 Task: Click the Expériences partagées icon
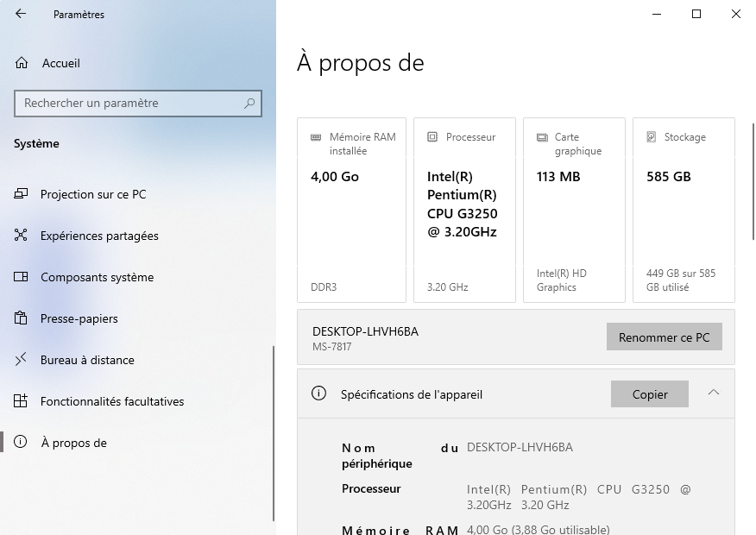(x=22, y=236)
